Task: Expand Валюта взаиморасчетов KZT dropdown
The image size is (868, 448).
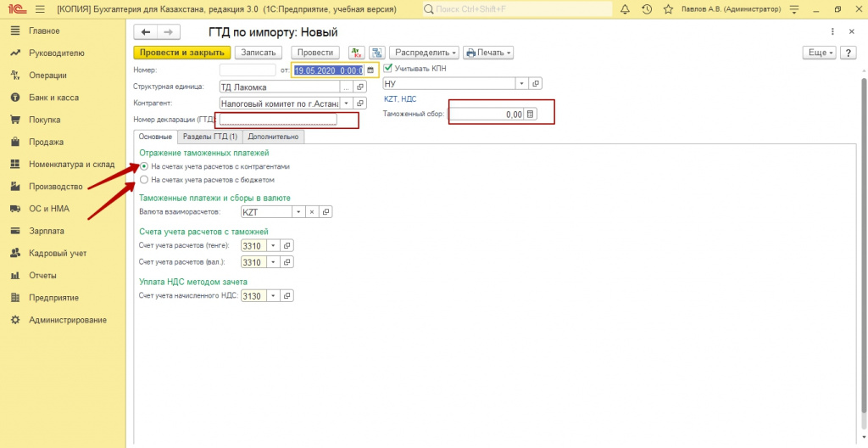Action: pyautogui.click(x=298, y=212)
